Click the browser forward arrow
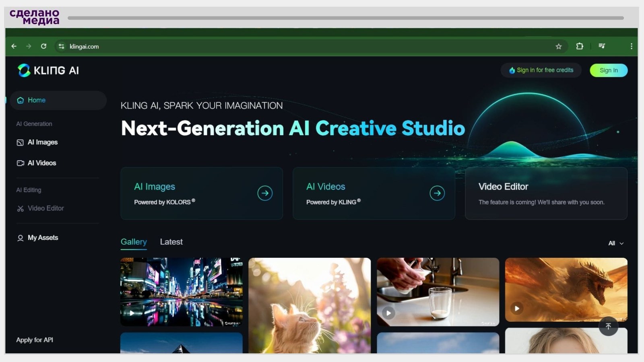644x362 pixels. pos(29,46)
